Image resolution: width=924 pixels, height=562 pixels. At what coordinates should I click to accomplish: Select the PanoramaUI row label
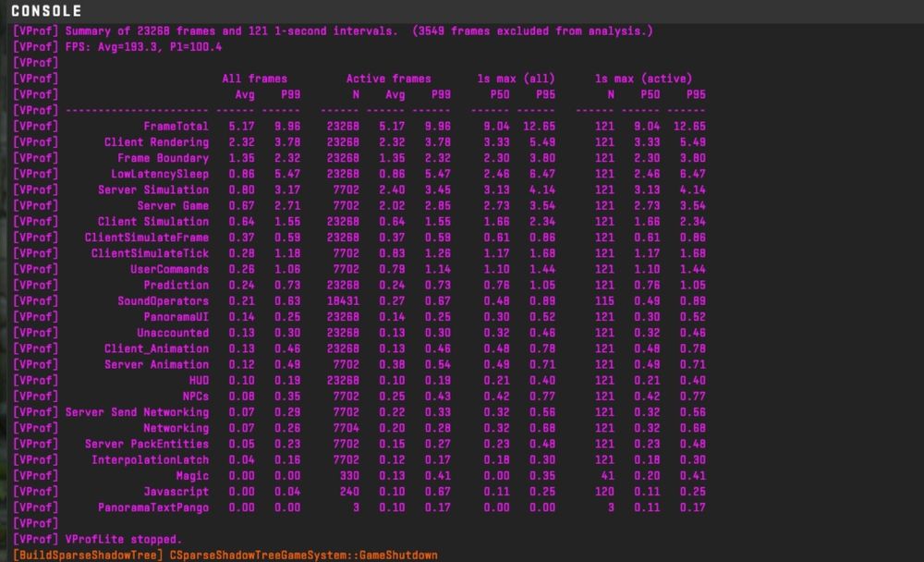coord(176,318)
